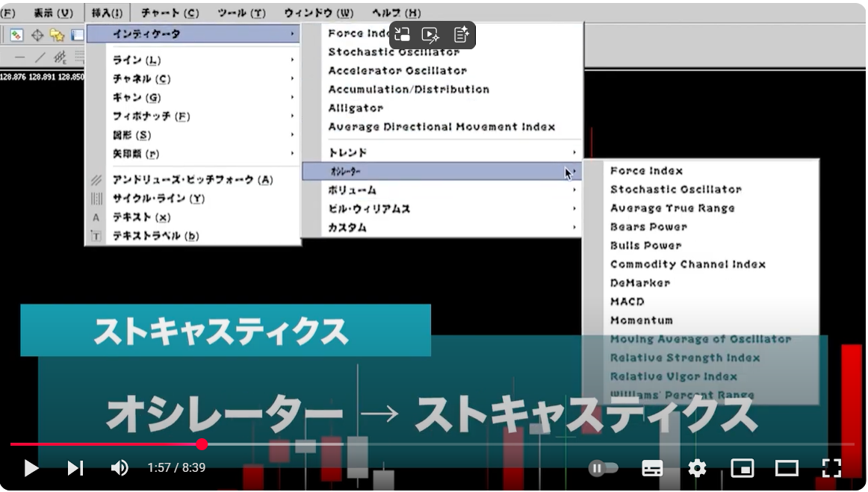Image resolution: width=868 pixels, height=492 pixels.
Task: Click the price text 128.876 128.891
Action: [x=28, y=77]
